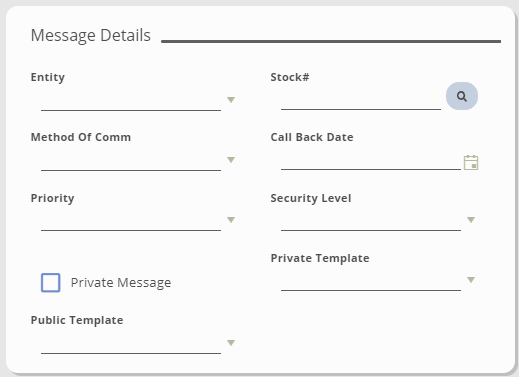519x377 pixels.
Task: Click into the Stock# text field
Action: pyautogui.click(x=361, y=99)
